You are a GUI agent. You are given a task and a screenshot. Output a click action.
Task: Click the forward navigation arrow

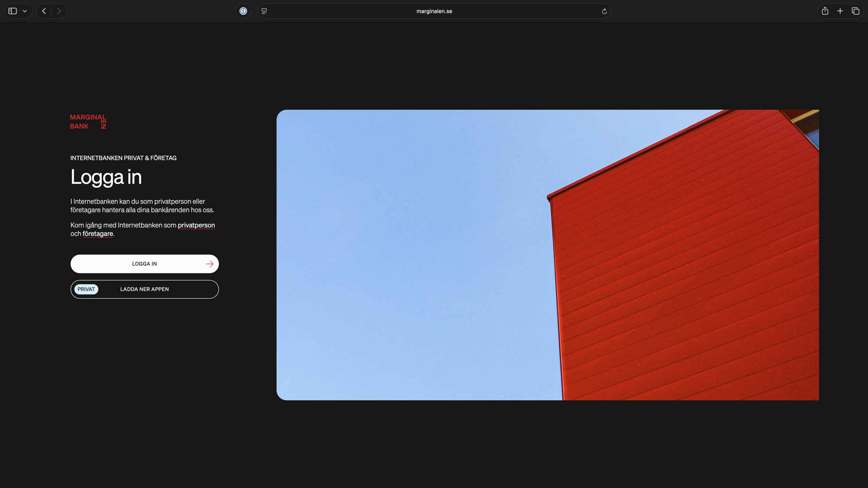click(x=59, y=11)
